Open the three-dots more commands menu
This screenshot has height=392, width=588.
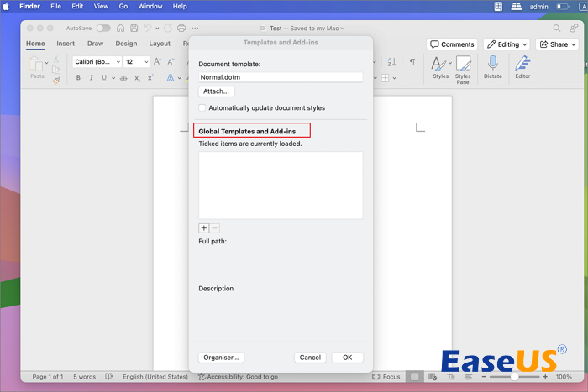195,28
